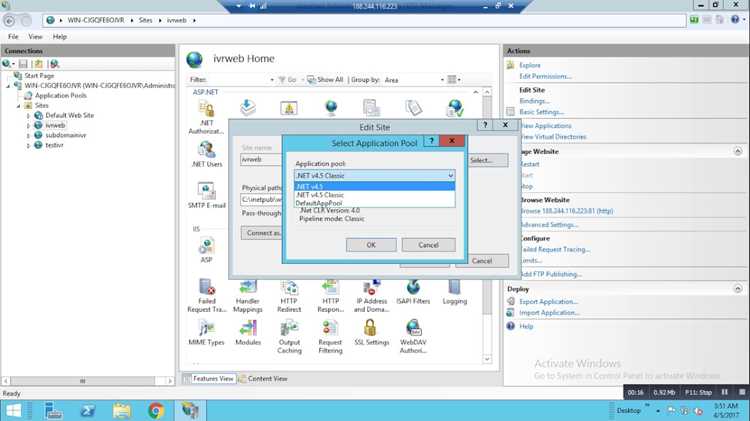Image resolution: width=750 pixels, height=421 pixels.
Task: Open the Bindings... action link
Action: coord(534,101)
